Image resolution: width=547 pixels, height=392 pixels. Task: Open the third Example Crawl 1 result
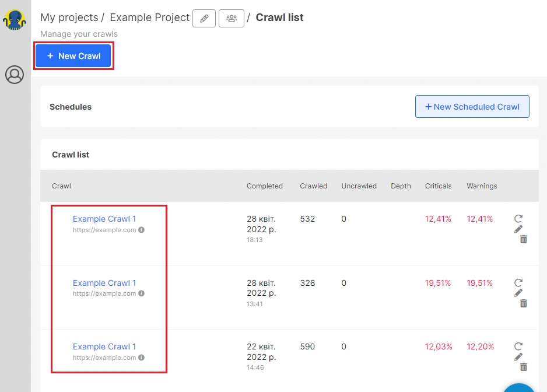(104, 346)
